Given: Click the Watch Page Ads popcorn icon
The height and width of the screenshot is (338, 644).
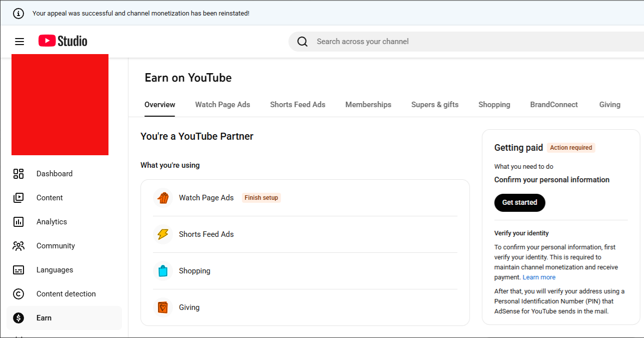Looking at the screenshot, I should [x=163, y=198].
